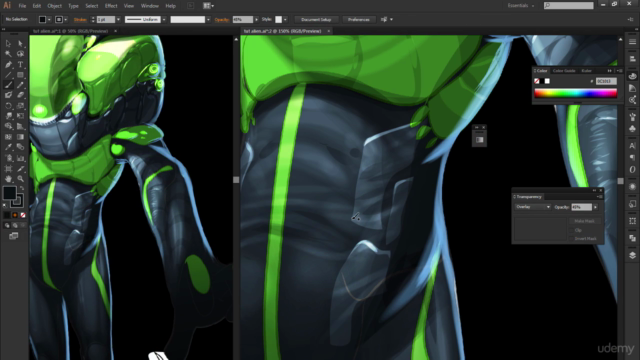This screenshot has height=360, width=640.
Task: Change screen mode at toolbar bottom
Action: tap(13, 236)
